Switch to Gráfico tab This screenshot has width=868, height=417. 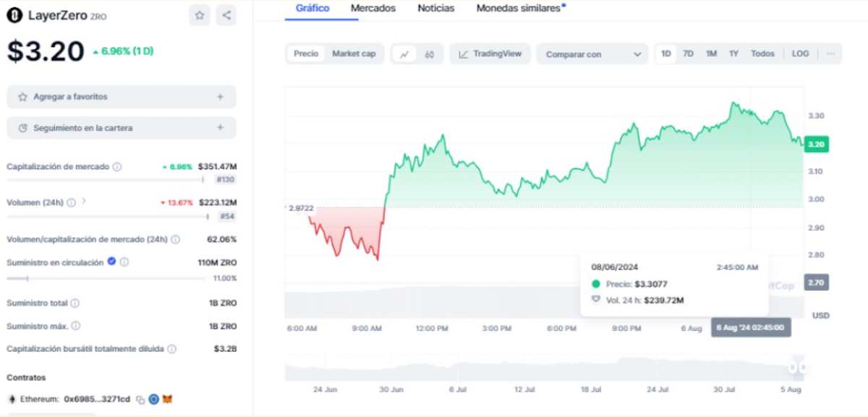(312, 9)
